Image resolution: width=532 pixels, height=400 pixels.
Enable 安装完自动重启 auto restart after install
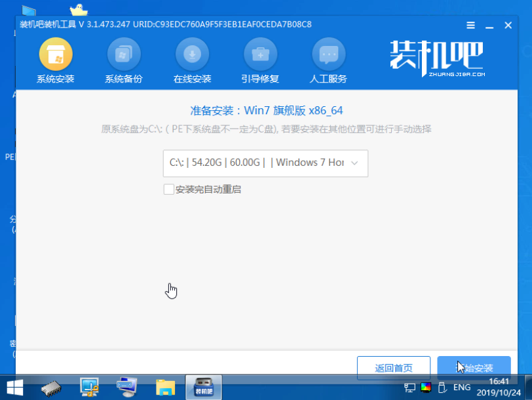(x=168, y=190)
